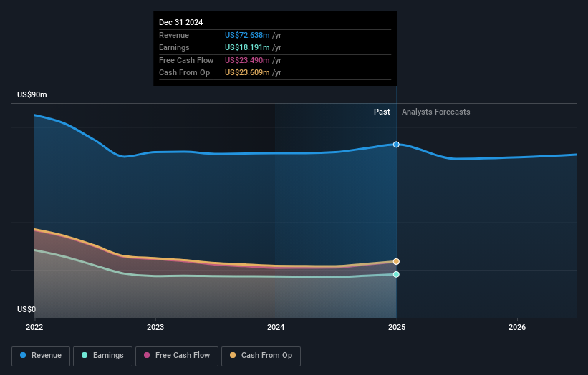Screen dimensions: 588x375
Task: Click the Cash From Op label in tooltip
Action: click(x=184, y=73)
